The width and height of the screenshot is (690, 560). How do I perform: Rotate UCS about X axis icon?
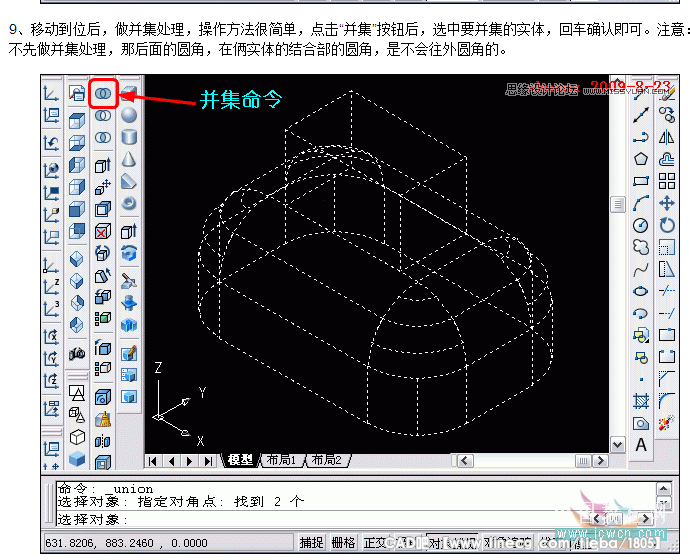click(x=51, y=337)
